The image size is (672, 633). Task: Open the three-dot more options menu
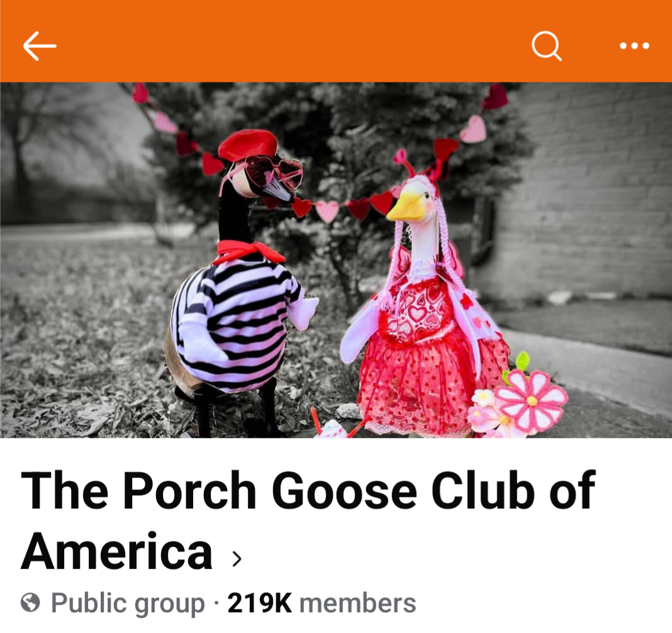click(x=635, y=45)
